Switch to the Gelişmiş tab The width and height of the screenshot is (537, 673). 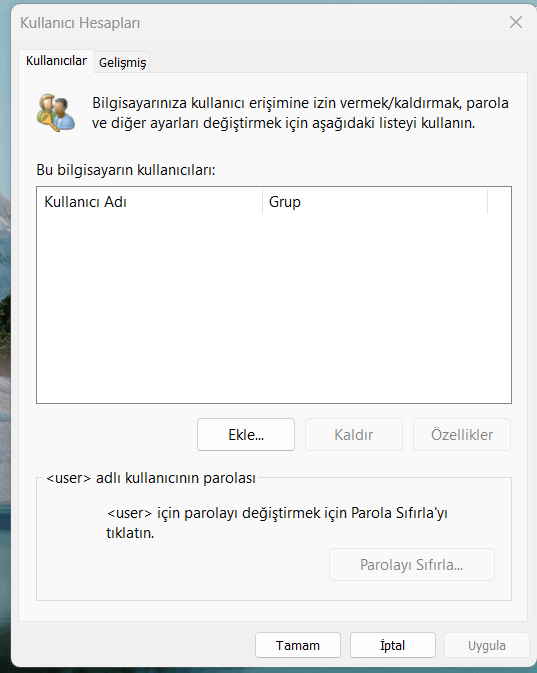point(122,63)
